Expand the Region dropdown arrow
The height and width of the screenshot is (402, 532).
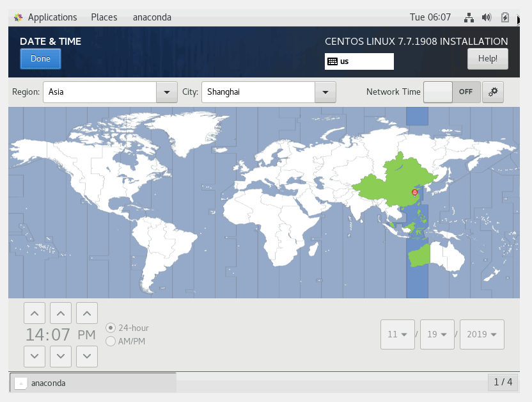coord(167,92)
